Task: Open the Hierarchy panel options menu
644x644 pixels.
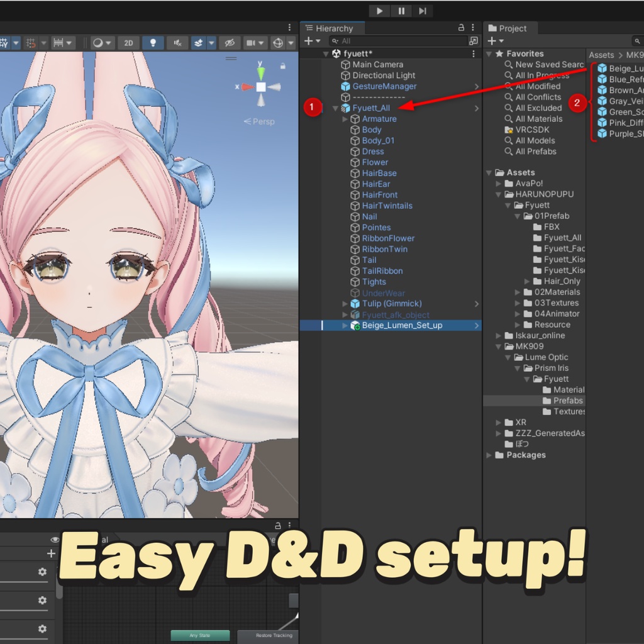Action: [x=473, y=28]
